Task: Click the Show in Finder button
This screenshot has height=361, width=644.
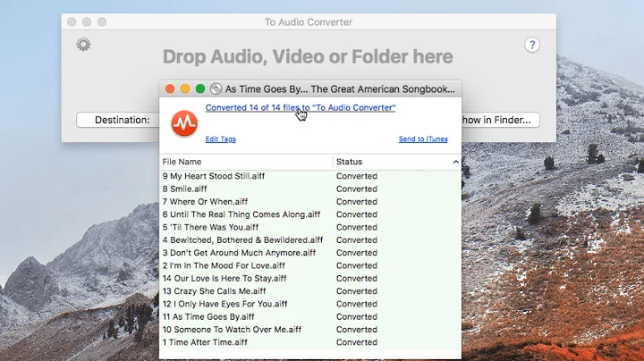Action: pyautogui.click(x=500, y=120)
